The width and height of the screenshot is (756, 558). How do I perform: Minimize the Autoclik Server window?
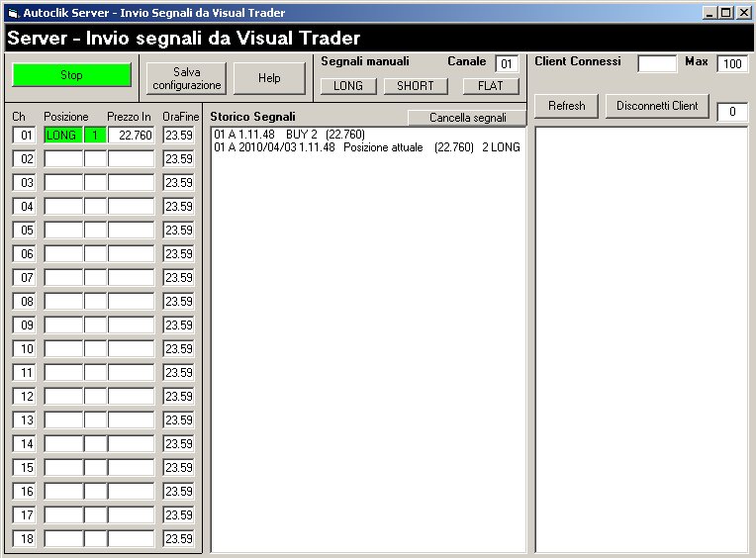coord(709,13)
